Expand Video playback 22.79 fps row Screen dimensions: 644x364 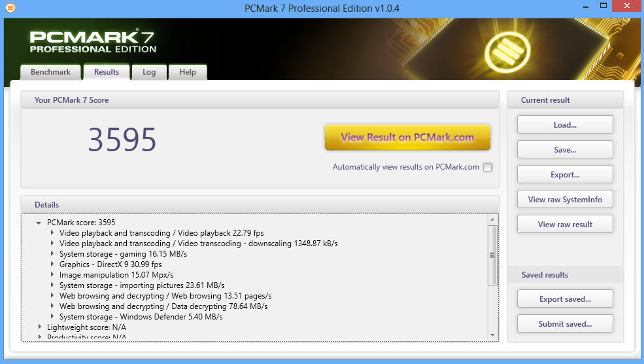pos(52,233)
